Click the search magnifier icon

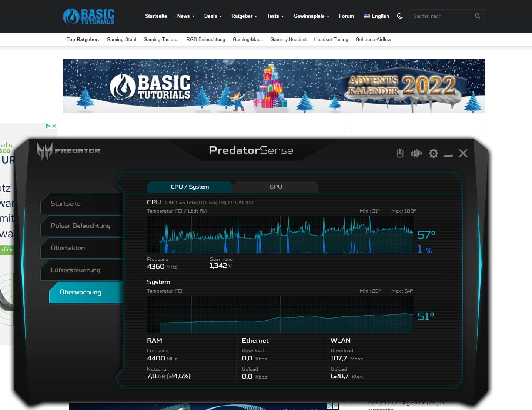pos(477,16)
